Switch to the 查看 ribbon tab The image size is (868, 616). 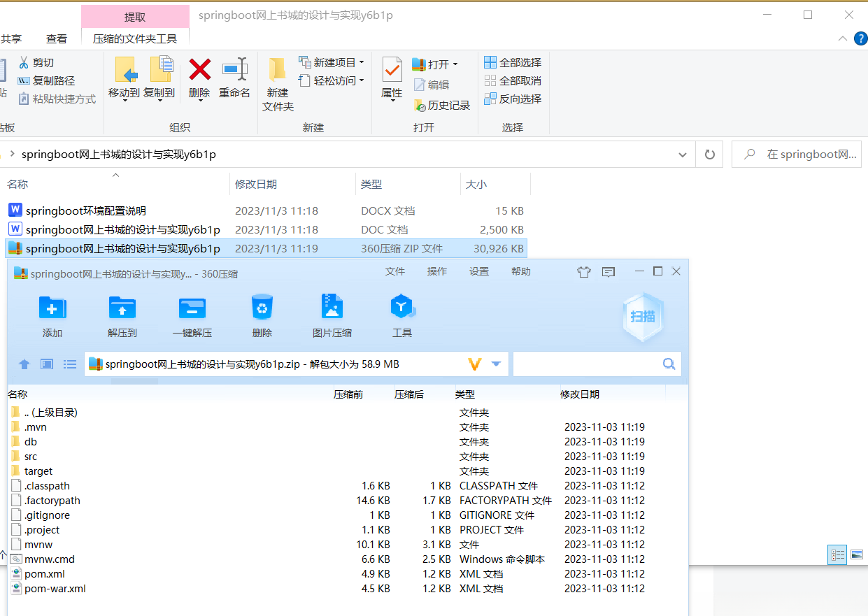57,39
